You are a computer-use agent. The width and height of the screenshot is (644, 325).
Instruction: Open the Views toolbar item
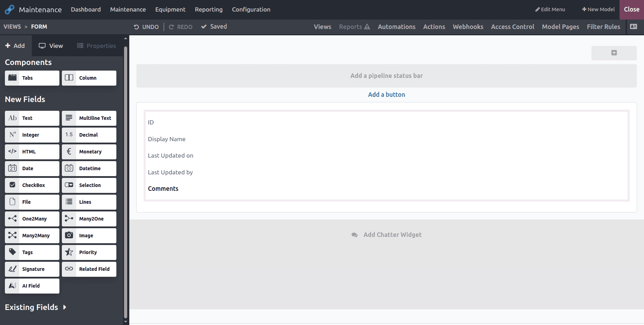click(x=323, y=27)
